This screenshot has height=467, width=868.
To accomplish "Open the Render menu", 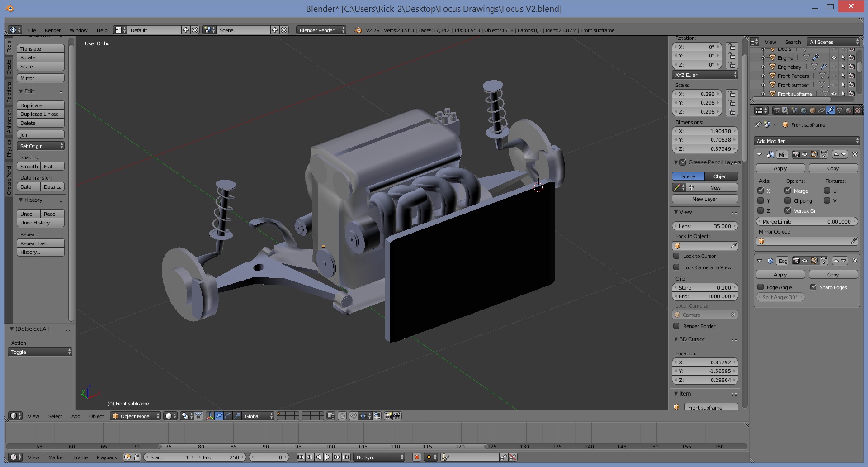I will (52, 30).
